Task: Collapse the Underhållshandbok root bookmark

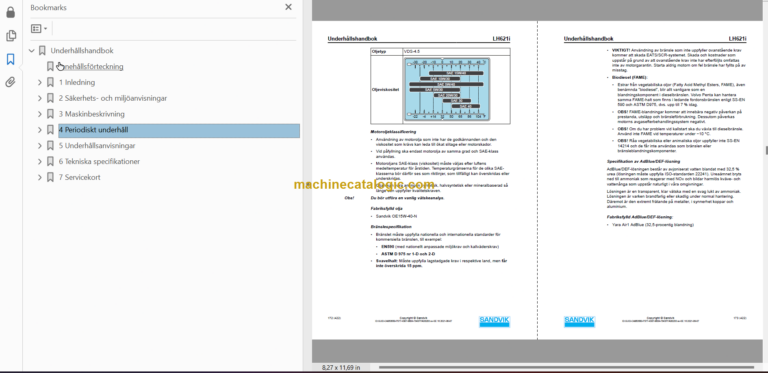Action: [32, 50]
